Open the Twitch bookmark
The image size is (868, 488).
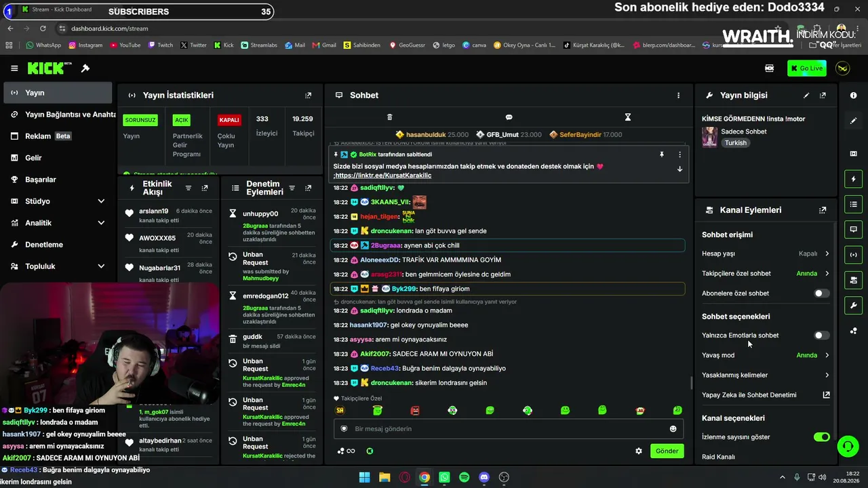pos(161,45)
